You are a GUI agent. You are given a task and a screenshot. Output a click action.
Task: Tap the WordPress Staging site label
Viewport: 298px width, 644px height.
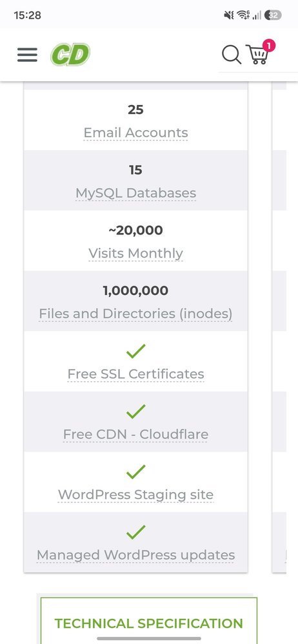coord(136,495)
